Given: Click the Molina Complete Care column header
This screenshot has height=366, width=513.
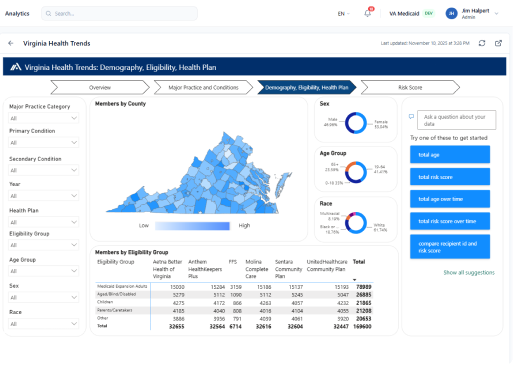Looking at the screenshot, I should coord(257,269).
